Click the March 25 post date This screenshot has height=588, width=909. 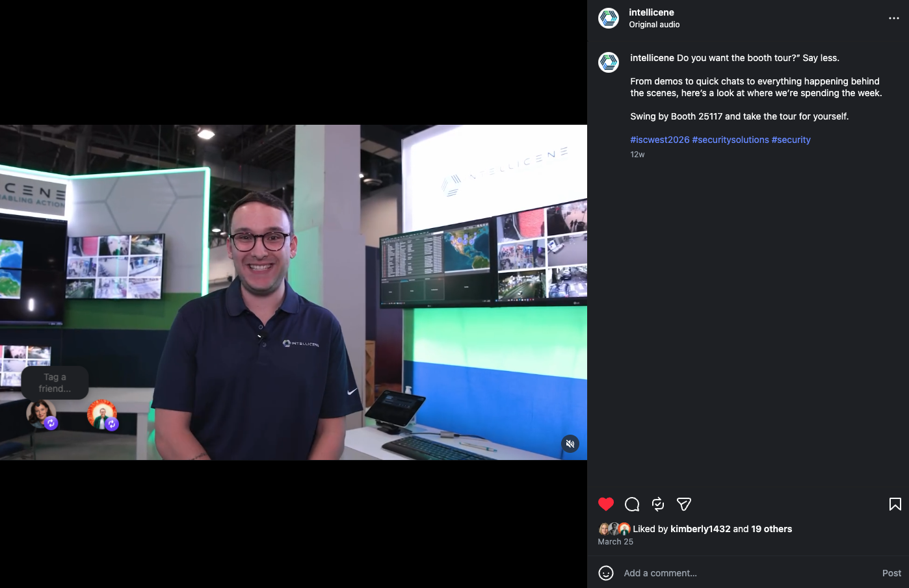click(616, 542)
